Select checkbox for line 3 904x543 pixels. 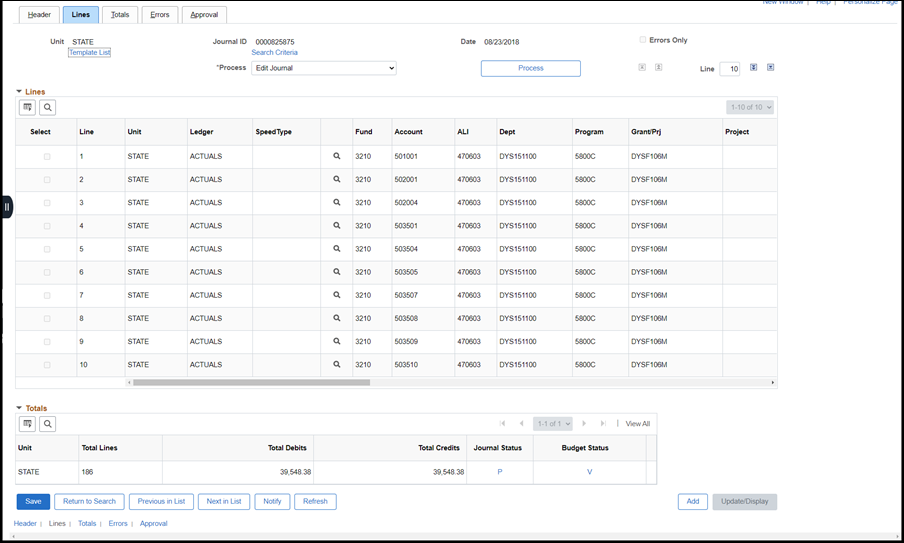tap(47, 203)
